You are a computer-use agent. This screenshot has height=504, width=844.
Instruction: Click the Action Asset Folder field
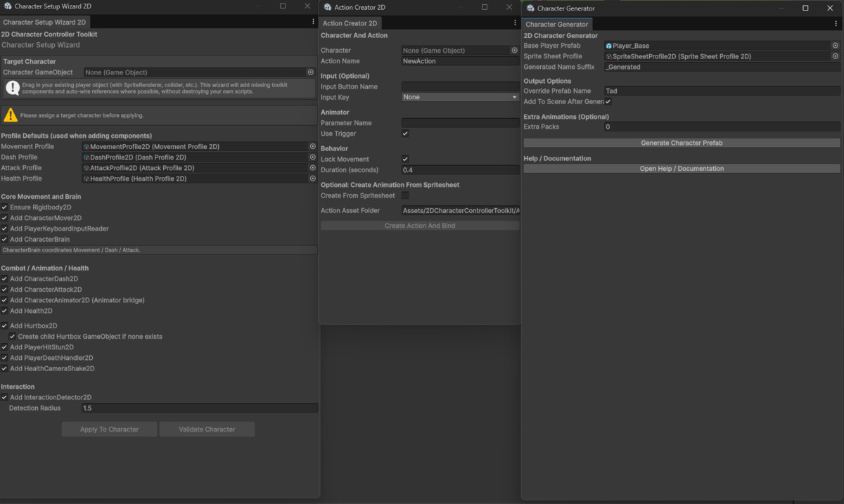coord(460,210)
